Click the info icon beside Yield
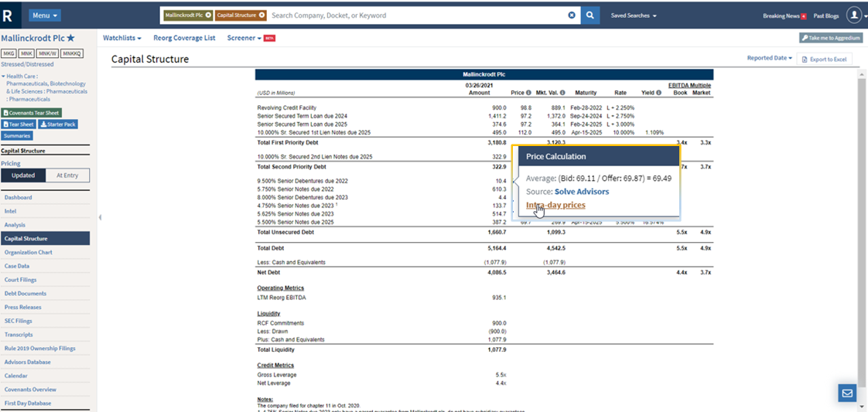This screenshot has width=868, height=412. [x=658, y=93]
